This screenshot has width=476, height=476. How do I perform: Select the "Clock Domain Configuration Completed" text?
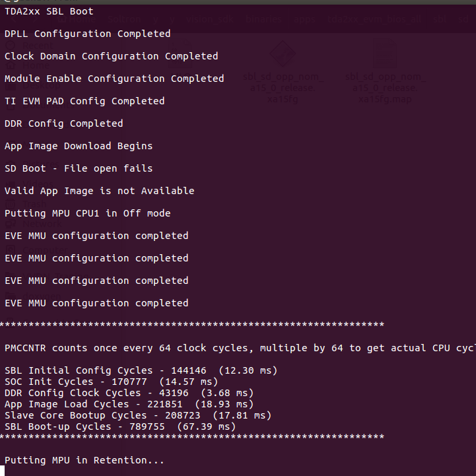[111, 56]
